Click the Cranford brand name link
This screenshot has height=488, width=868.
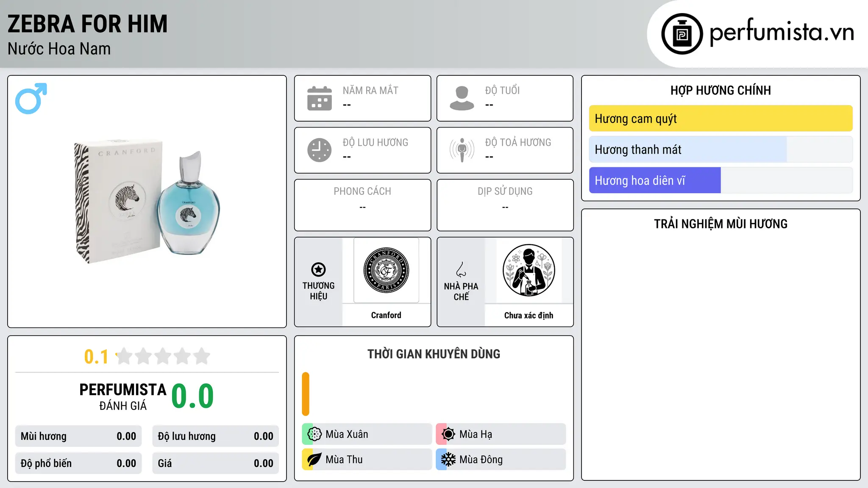click(x=386, y=315)
